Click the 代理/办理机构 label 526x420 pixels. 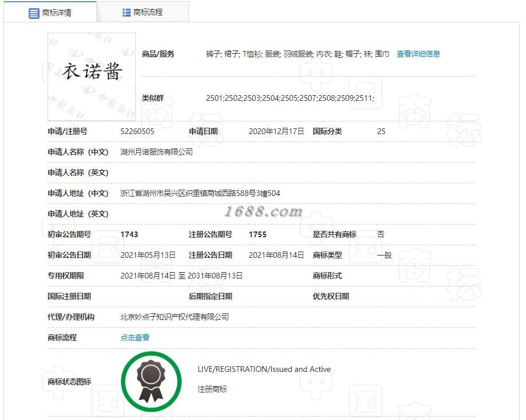[71, 317]
